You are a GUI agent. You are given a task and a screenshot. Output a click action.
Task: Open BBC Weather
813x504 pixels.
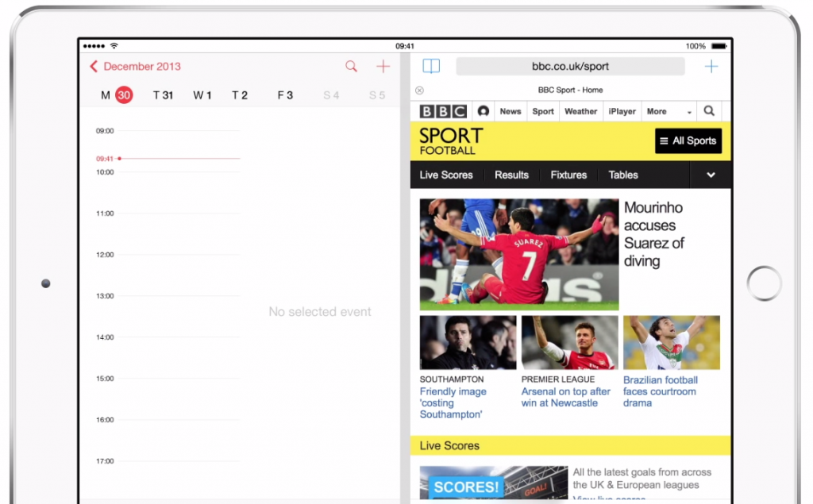(580, 111)
